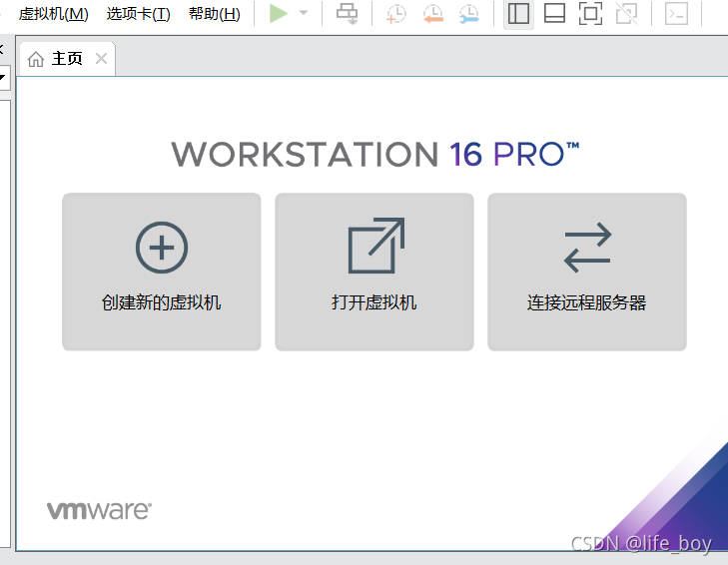The width and height of the screenshot is (728, 565).
Task: Click the open-box arrow icon
Action: pyautogui.click(x=376, y=246)
